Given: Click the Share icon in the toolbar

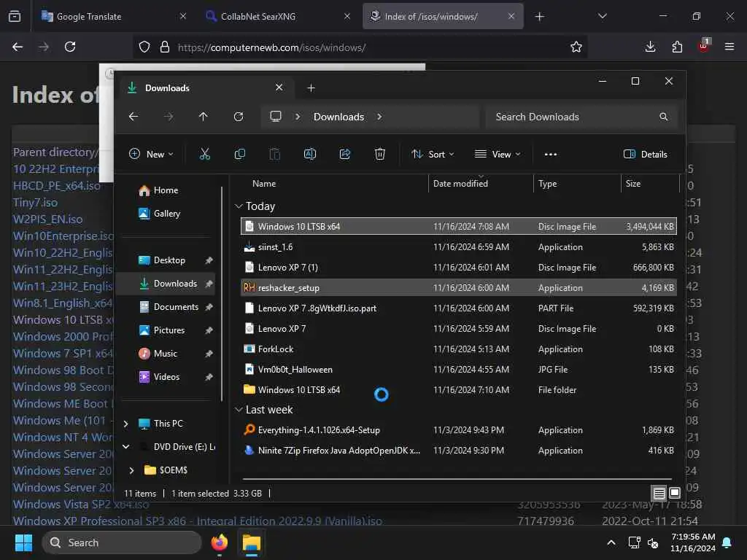Looking at the screenshot, I should pyautogui.click(x=345, y=154).
